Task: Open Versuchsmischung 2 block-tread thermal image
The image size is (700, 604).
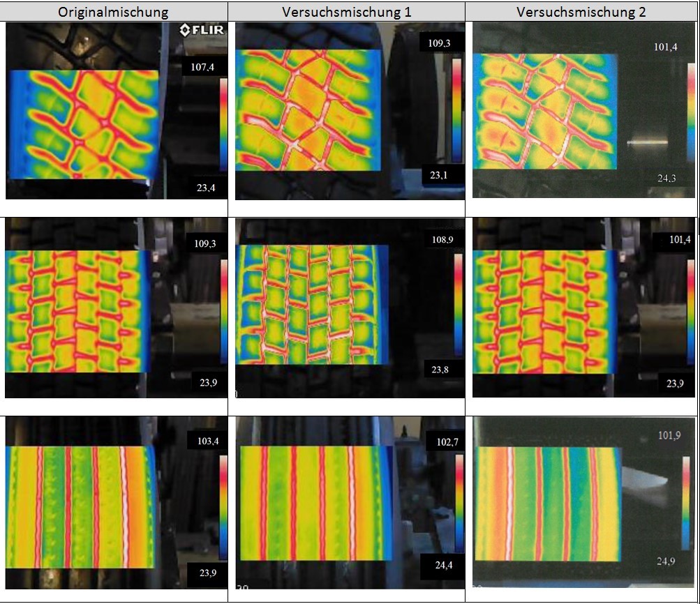Action: pyautogui.click(x=584, y=308)
